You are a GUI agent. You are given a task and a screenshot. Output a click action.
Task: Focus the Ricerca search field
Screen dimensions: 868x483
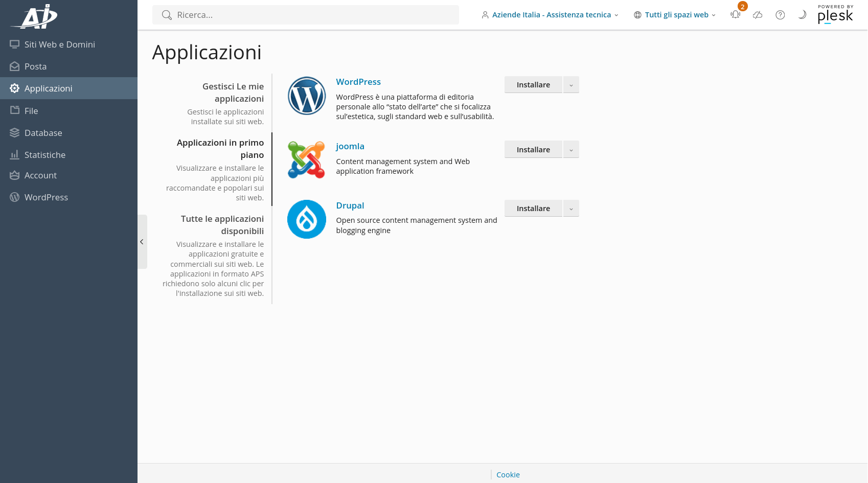(306, 15)
